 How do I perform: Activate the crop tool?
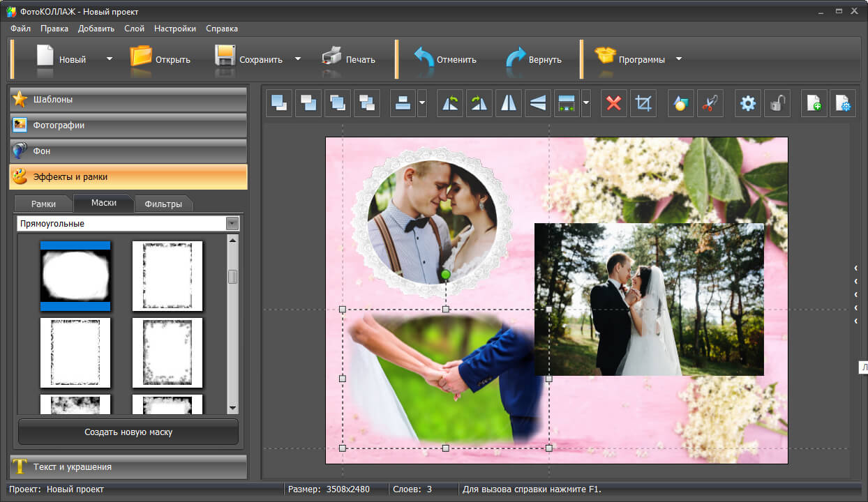click(x=643, y=103)
